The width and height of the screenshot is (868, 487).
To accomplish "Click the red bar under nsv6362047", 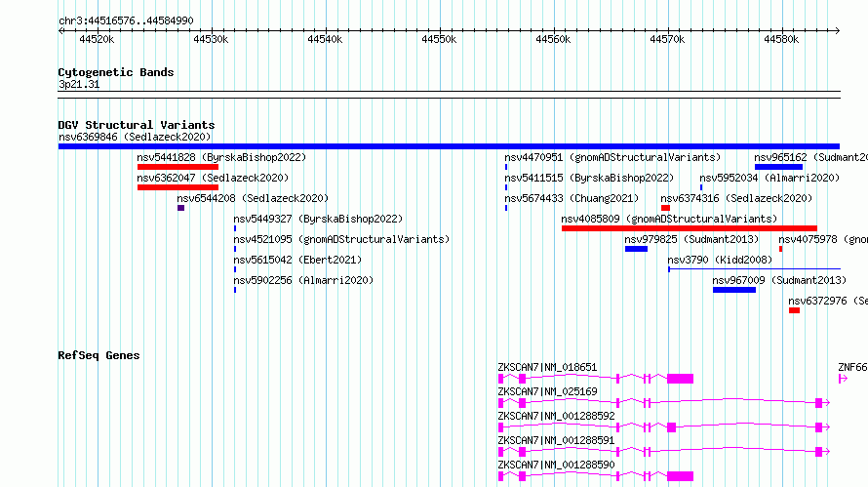I will (178, 187).
